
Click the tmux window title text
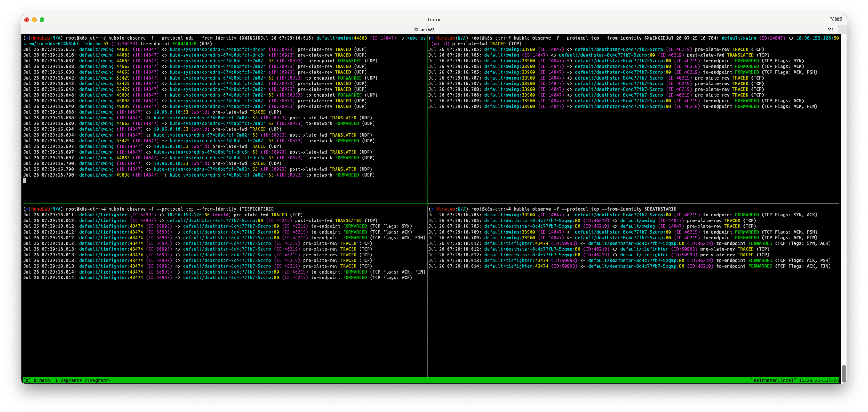(x=434, y=20)
